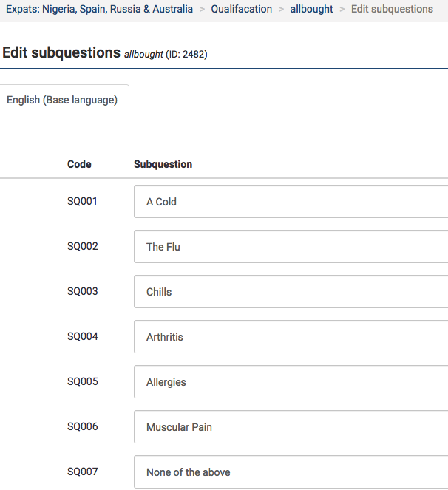Click the Edit subquestions breadcrumb text
Image resolution: width=448 pixels, height=490 pixels.
[392, 10]
